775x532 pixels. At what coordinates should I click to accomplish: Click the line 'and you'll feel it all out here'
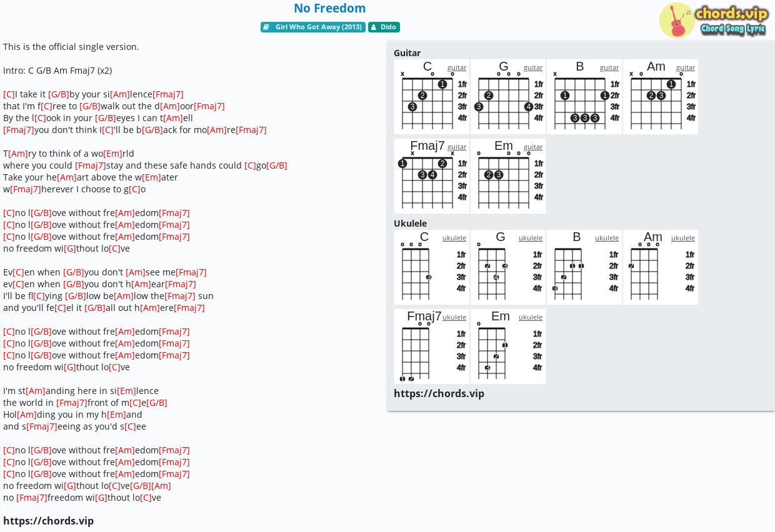pos(104,308)
